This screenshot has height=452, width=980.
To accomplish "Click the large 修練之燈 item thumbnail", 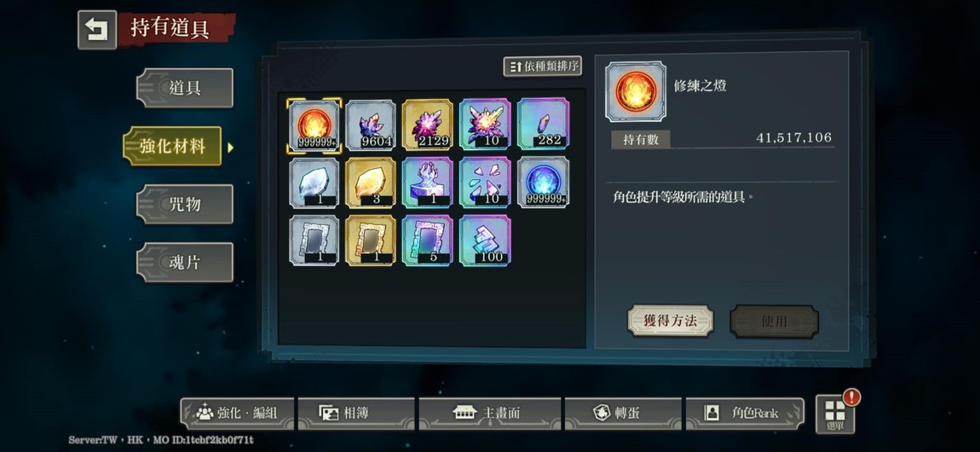I will (x=636, y=91).
